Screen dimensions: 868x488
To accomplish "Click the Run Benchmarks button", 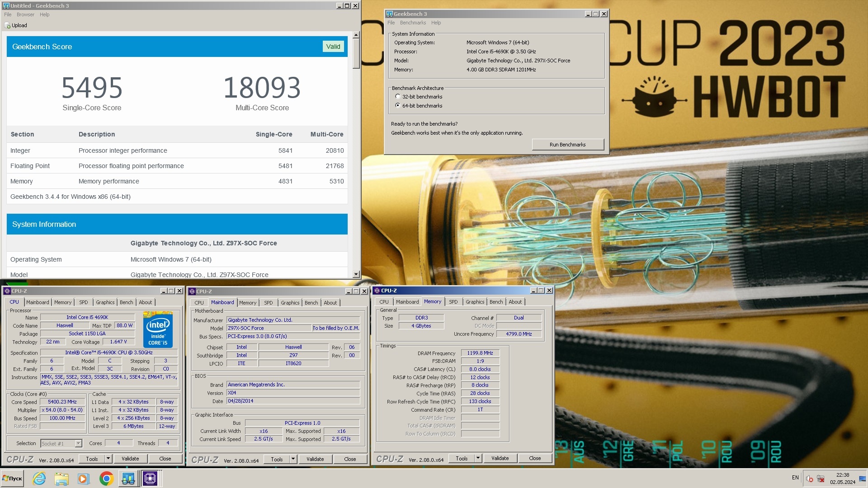I will pyautogui.click(x=568, y=145).
